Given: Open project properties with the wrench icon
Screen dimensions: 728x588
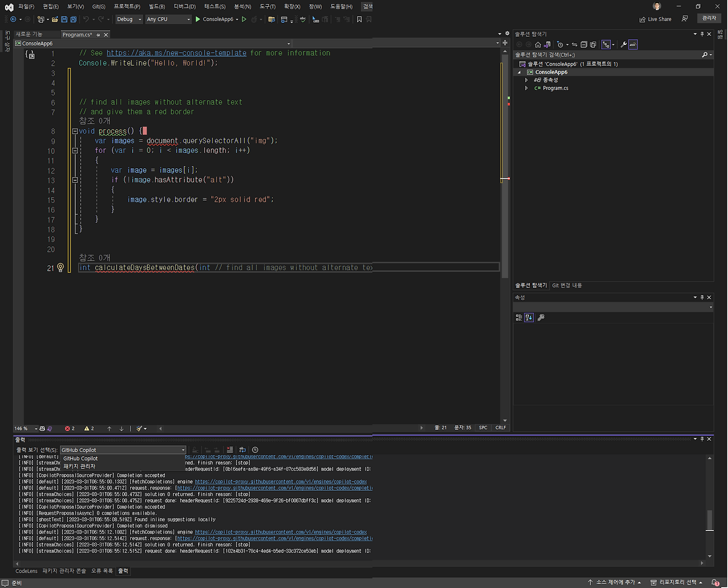Looking at the screenshot, I should (x=623, y=44).
